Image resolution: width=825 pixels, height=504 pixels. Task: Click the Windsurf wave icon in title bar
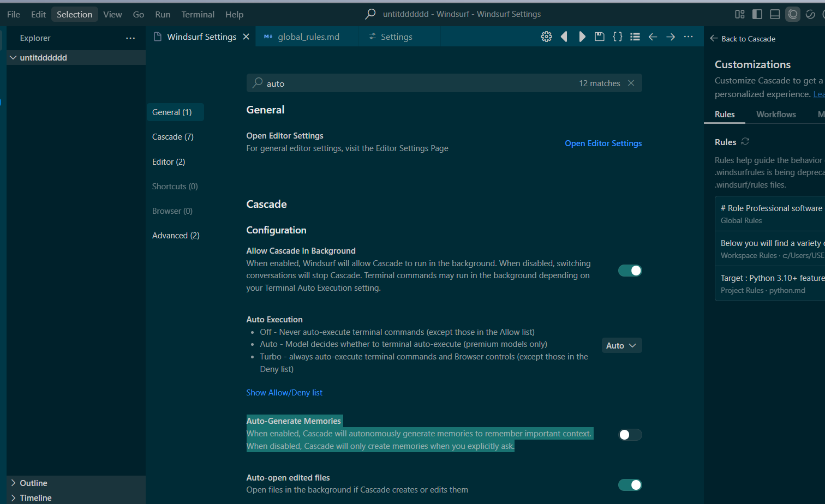tap(810, 14)
